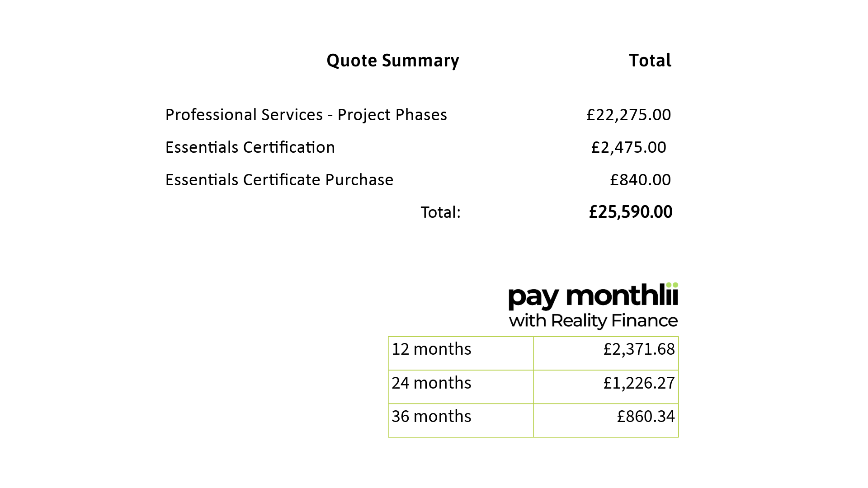Select the 24 months table cell
Screen dimensions: 868x488
[x=461, y=387]
